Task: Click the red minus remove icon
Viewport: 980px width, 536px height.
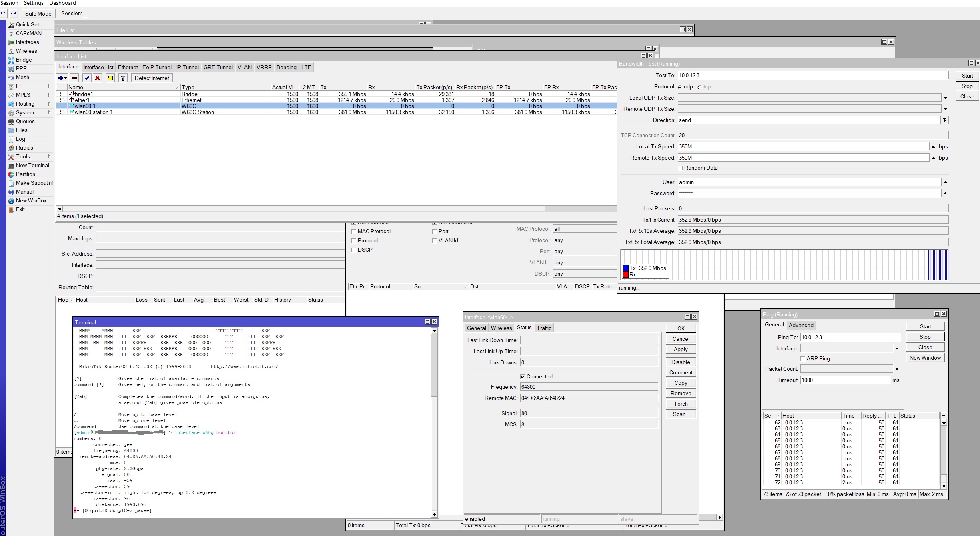Action: click(74, 78)
